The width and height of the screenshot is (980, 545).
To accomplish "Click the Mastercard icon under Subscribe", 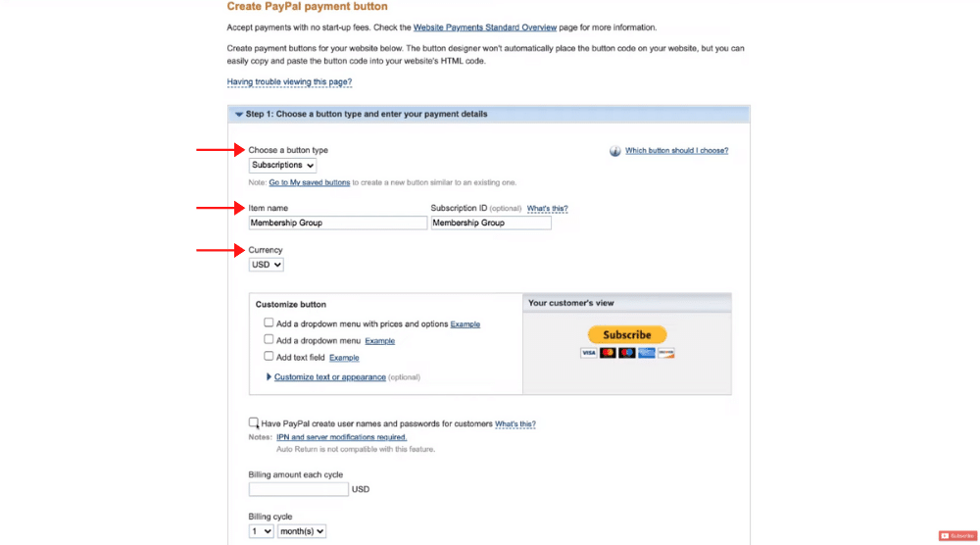I will tap(608, 353).
